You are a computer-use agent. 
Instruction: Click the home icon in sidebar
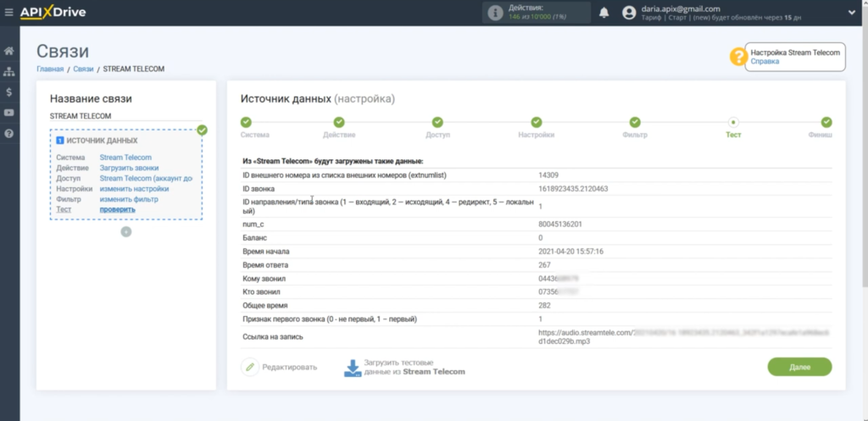pyautogui.click(x=9, y=52)
